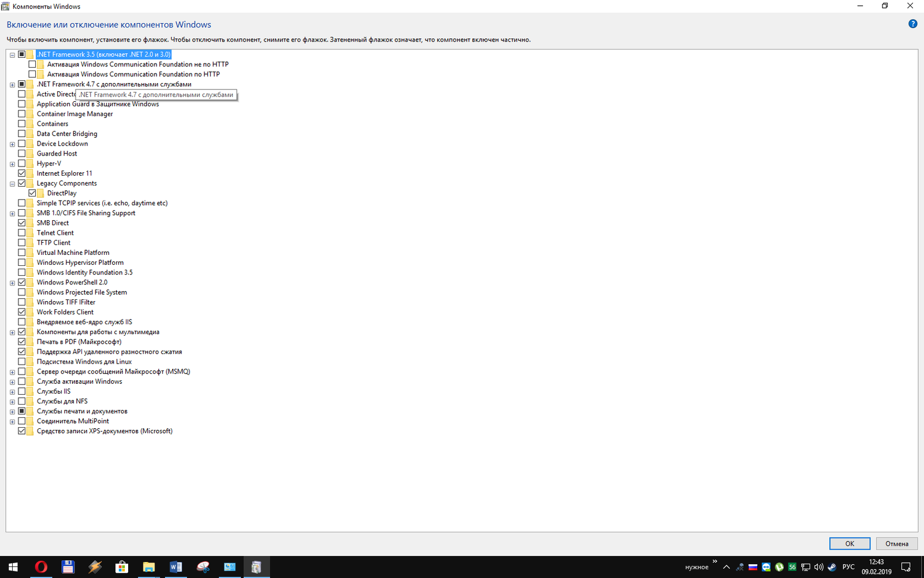
Task: Click the folder icon beside Containers
Action: 30,124
